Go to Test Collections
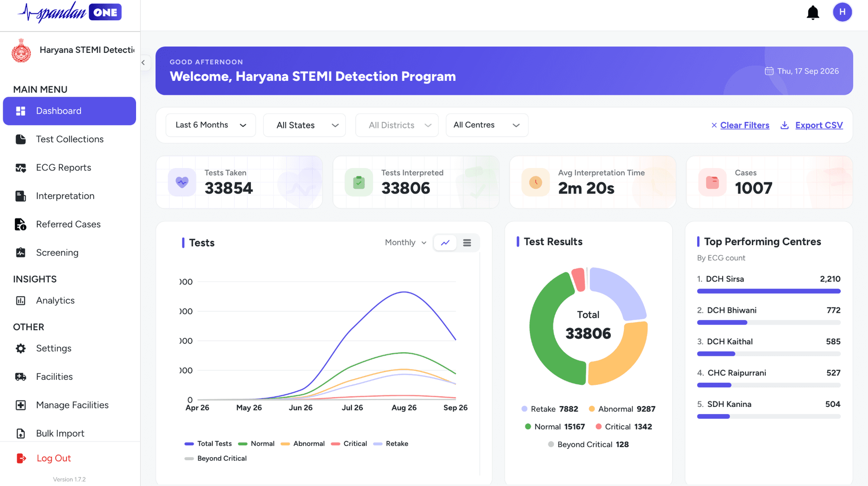This screenshot has height=486, width=868. click(x=69, y=139)
